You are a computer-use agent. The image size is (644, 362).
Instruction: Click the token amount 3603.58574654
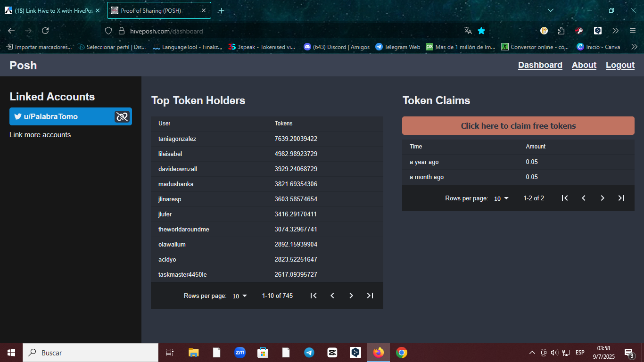click(296, 199)
